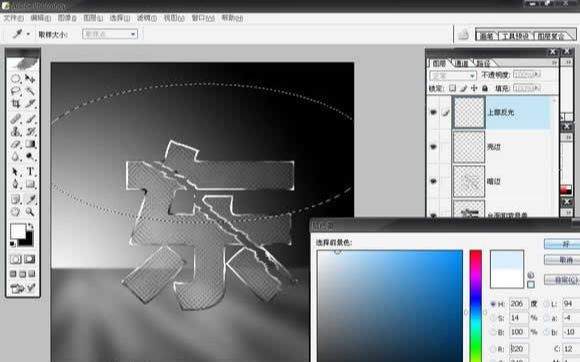Toggle lock transparent pixels
Screen dimensions: 580x362
452,88
